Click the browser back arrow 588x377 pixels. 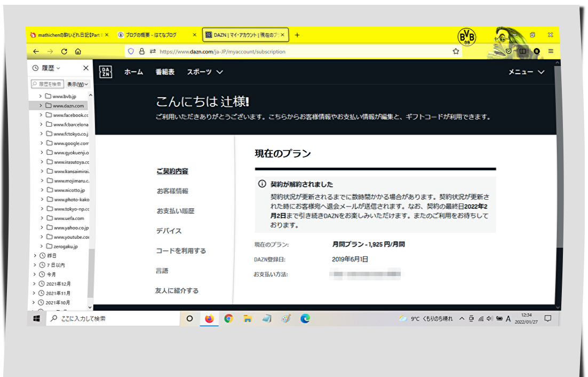pos(36,51)
